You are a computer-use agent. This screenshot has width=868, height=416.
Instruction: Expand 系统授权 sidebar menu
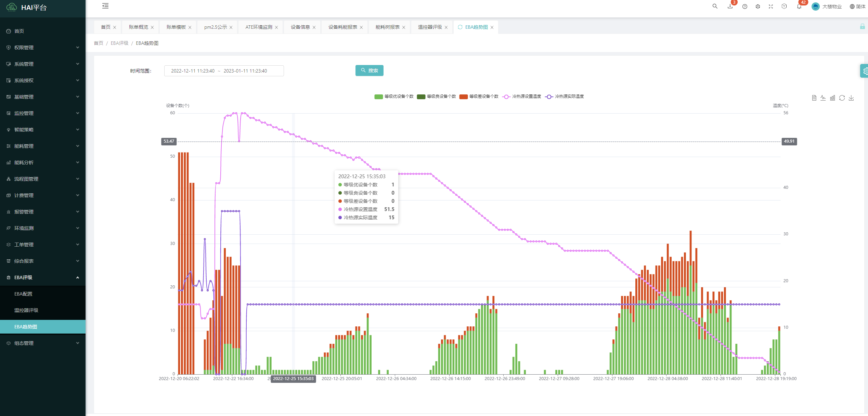(43, 80)
